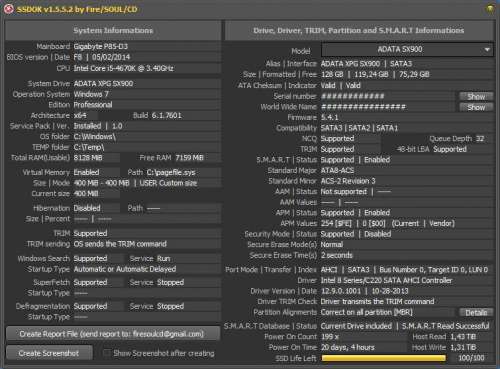Select SuperFetch Service Stopped value
The image size is (500, 369).
coord(170,282)
